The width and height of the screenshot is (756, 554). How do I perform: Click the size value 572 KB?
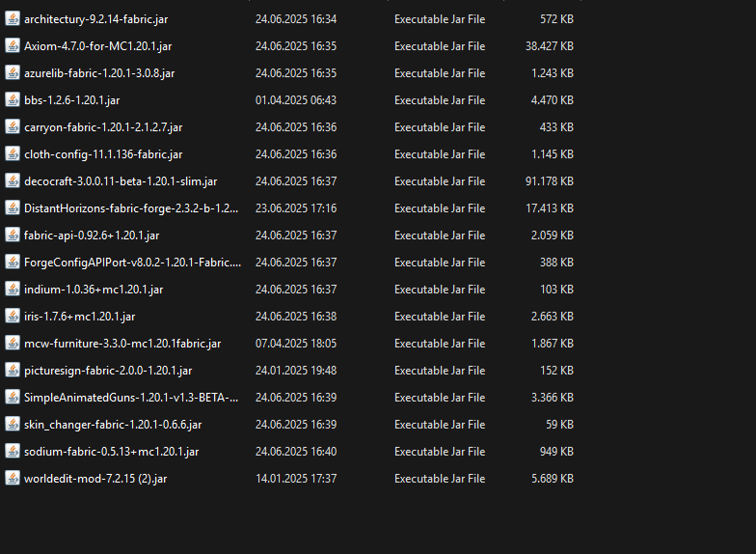pyautogui.click(x=556, y=19)
